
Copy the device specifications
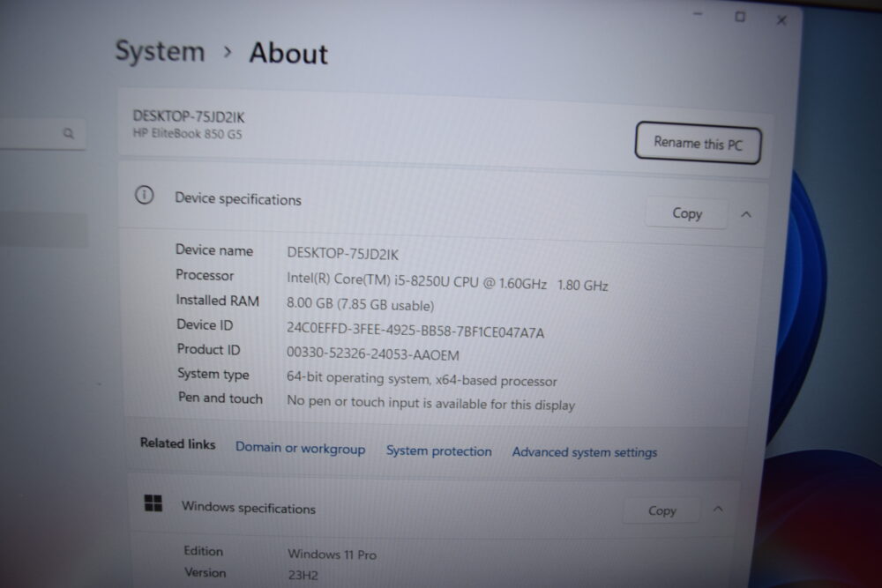[x=687, y=213]
